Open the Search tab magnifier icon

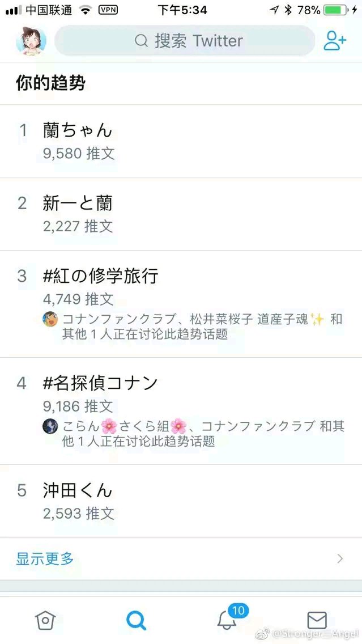[136, 620]
